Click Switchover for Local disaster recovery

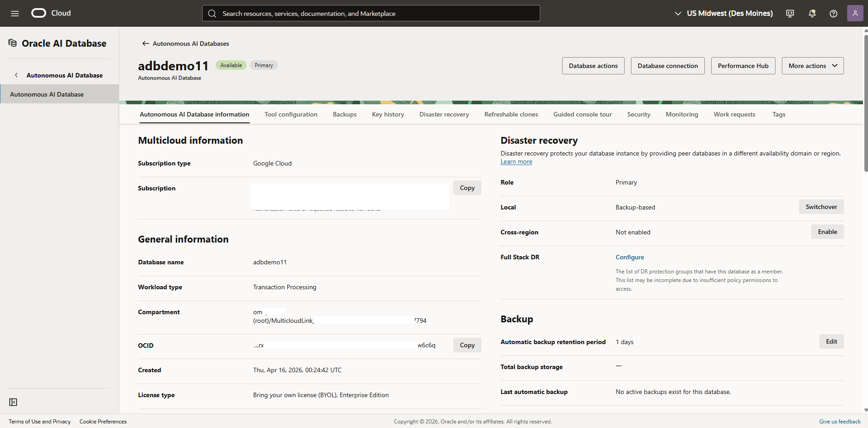click(821, 207)
